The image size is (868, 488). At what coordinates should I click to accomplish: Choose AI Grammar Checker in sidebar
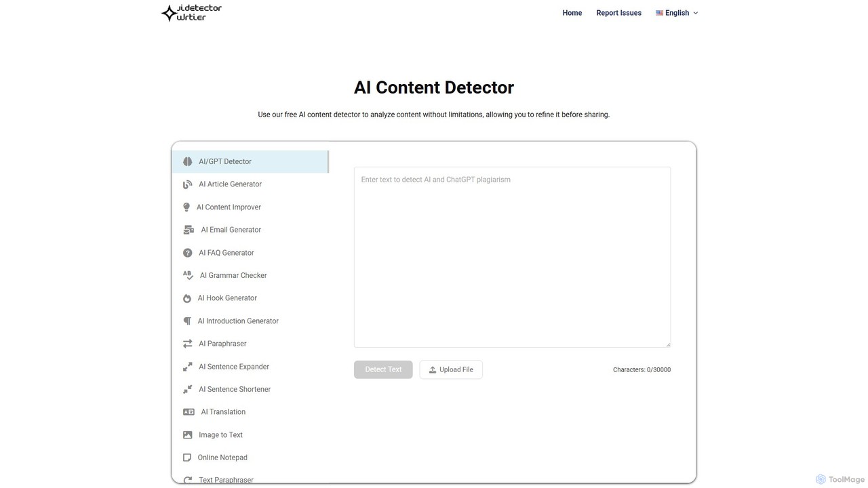pos(250,275)
